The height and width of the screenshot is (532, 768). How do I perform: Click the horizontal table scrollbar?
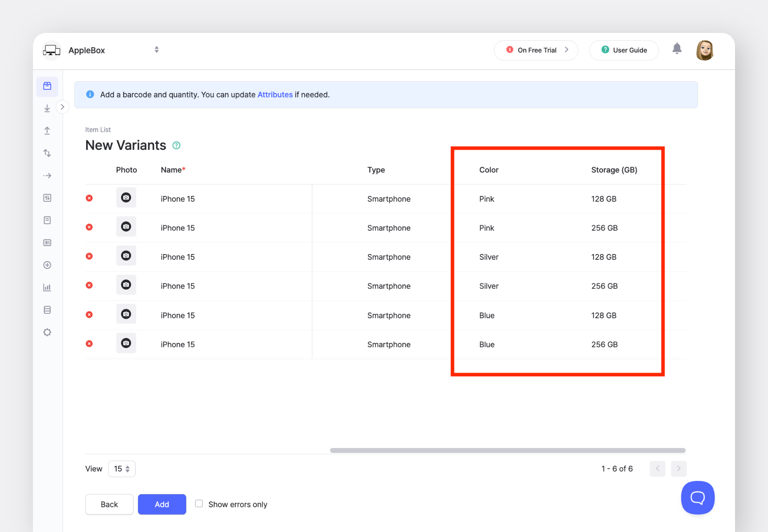(x=508, y=450)
